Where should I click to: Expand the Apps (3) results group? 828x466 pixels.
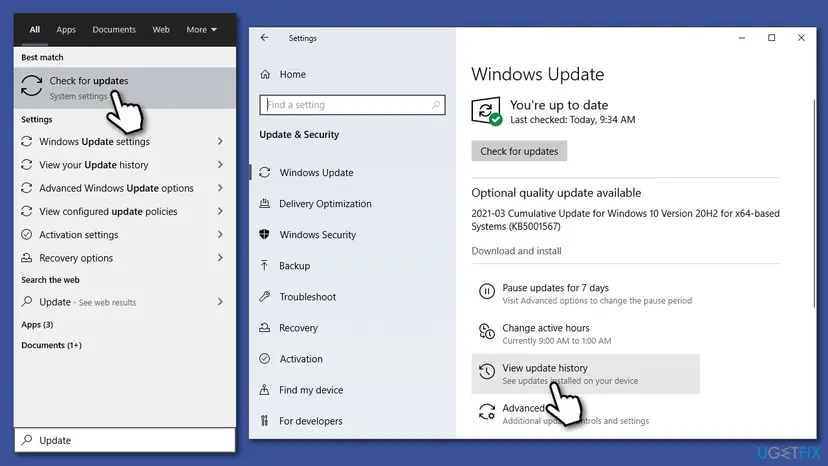click(x=37, y=324)
